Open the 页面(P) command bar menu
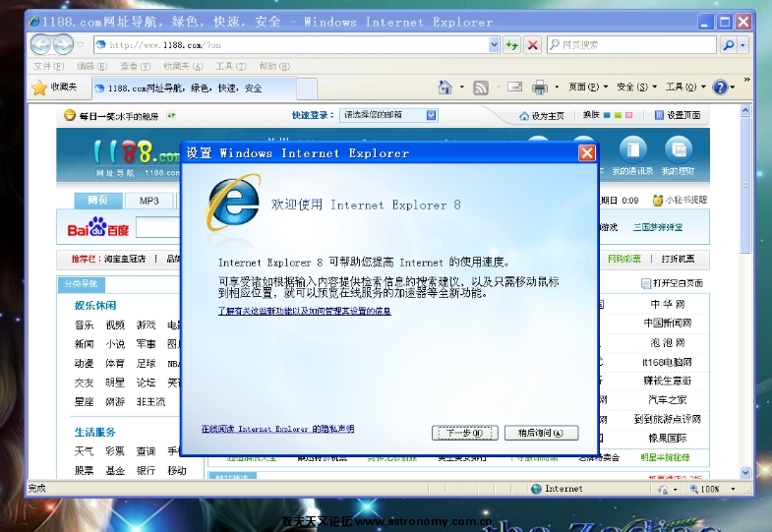772x532 pixels. (x=588, y=88)
